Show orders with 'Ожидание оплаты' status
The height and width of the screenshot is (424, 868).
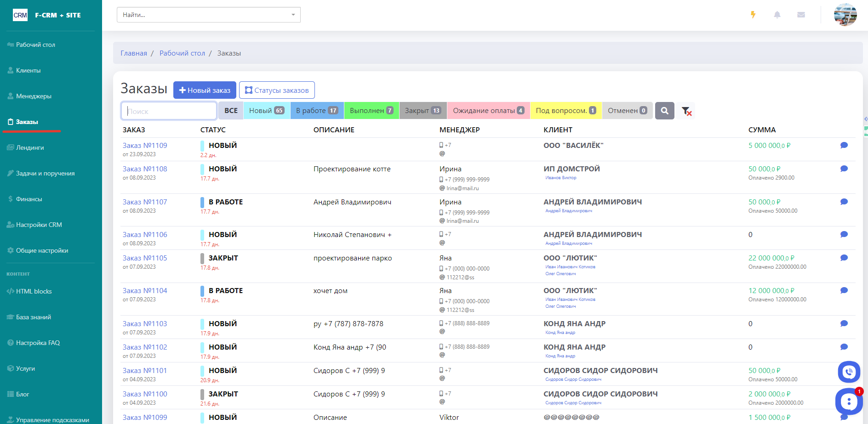click(x=488, y=111)
